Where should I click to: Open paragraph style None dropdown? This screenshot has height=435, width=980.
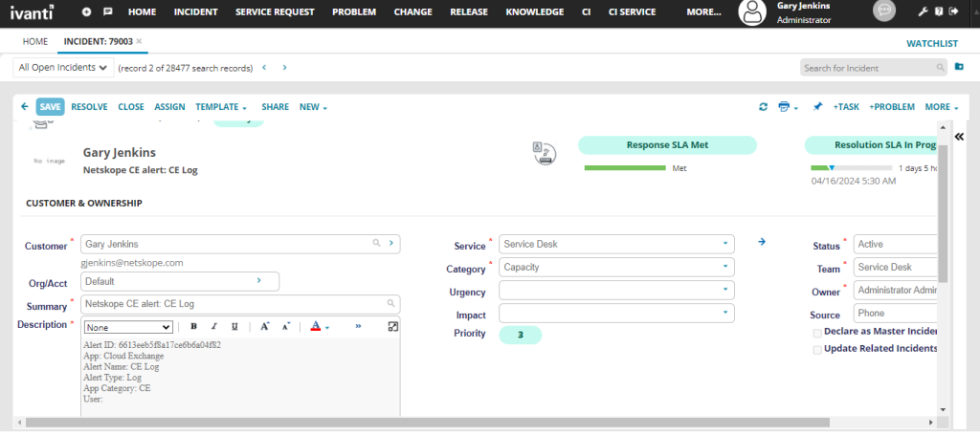[x=128, y=327]
